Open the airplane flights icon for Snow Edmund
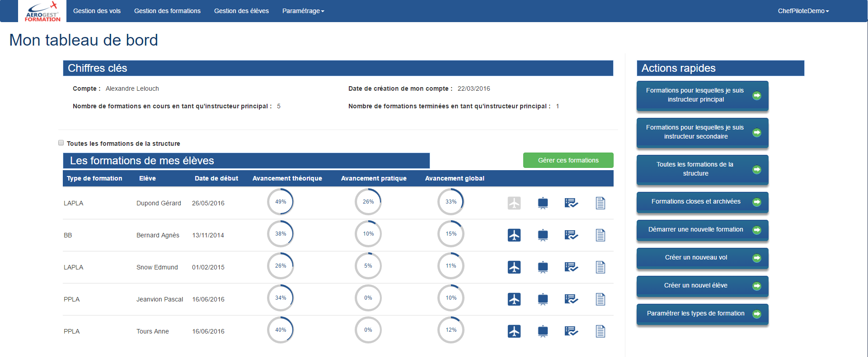The image size is (868, 357). pos(514,267)
